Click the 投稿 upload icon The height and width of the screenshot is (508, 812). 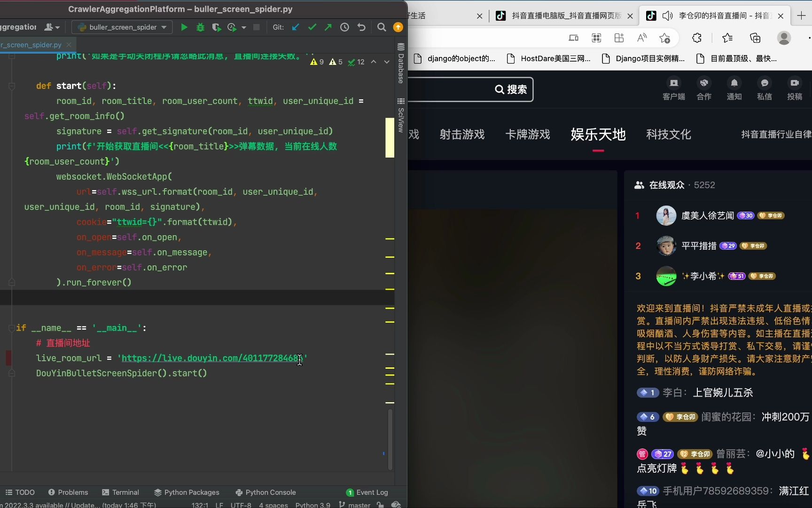pos(795,89)
